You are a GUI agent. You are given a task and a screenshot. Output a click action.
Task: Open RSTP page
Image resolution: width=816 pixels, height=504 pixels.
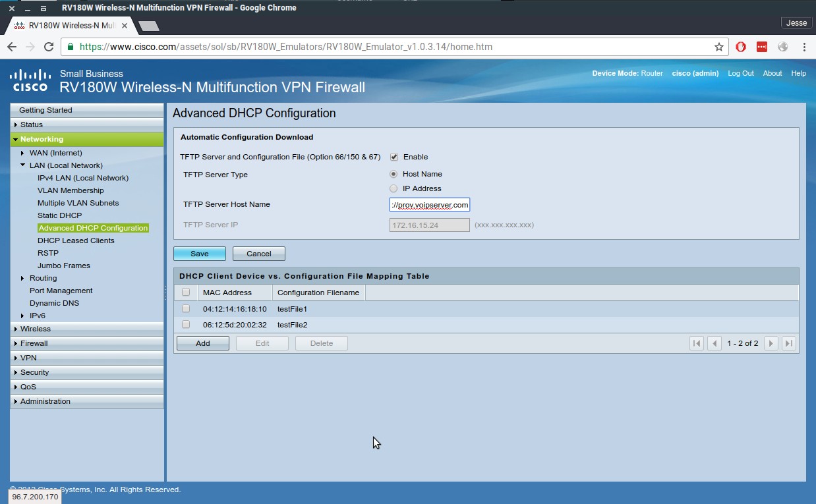coord(48,253)
